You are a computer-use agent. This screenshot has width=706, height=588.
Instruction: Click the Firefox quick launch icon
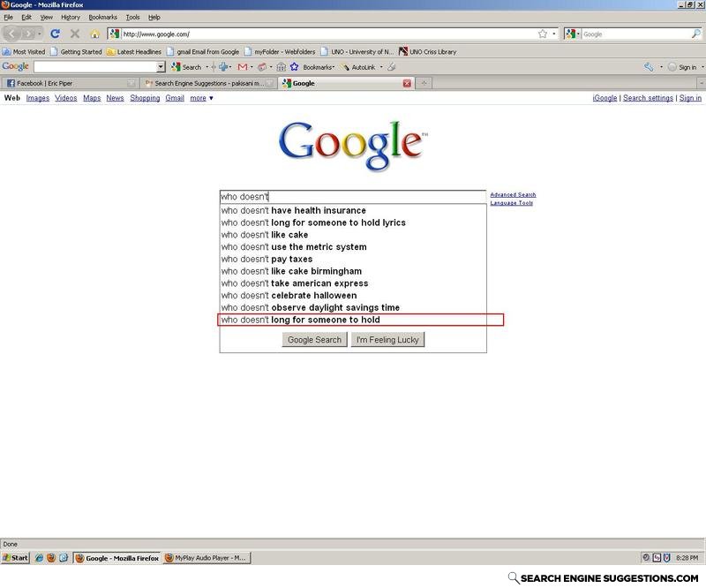coord(51,558)
